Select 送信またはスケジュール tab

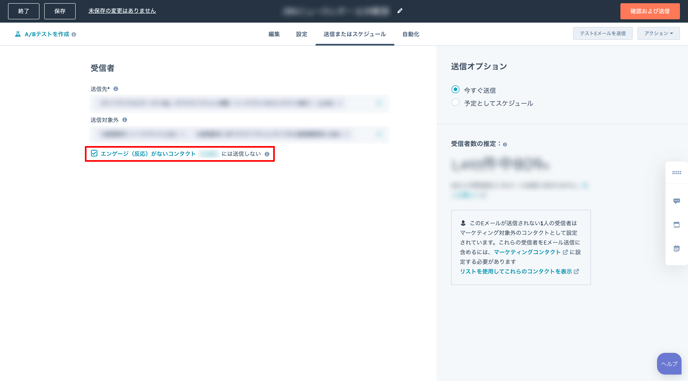click(355, 34)
